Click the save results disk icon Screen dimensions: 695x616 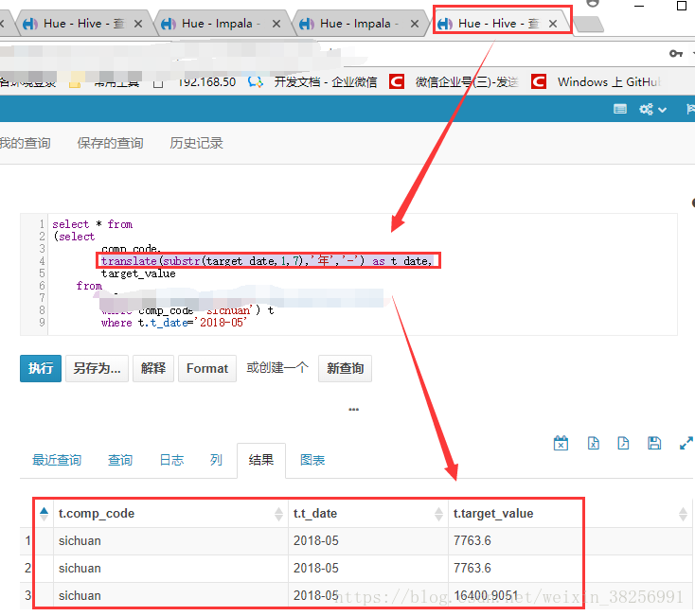654,443
